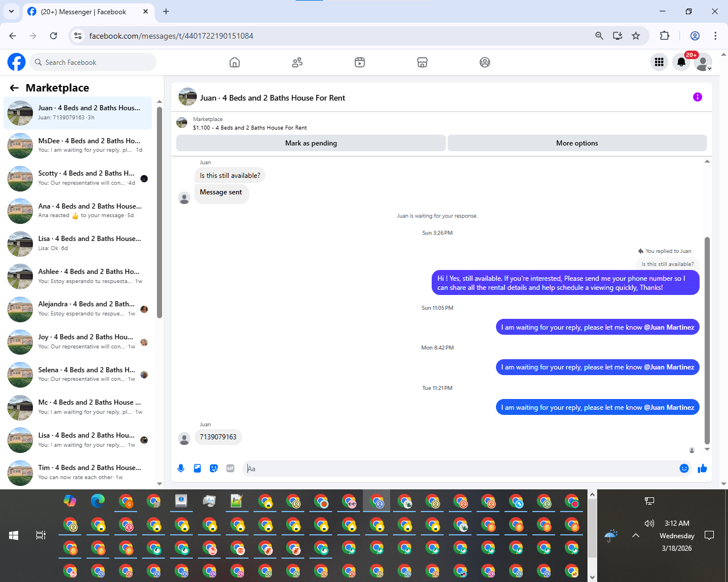This screenshot has height=582, width=728.
Task: Open Tim conversation
Action: pyautogui.click(x=78, y=473)
